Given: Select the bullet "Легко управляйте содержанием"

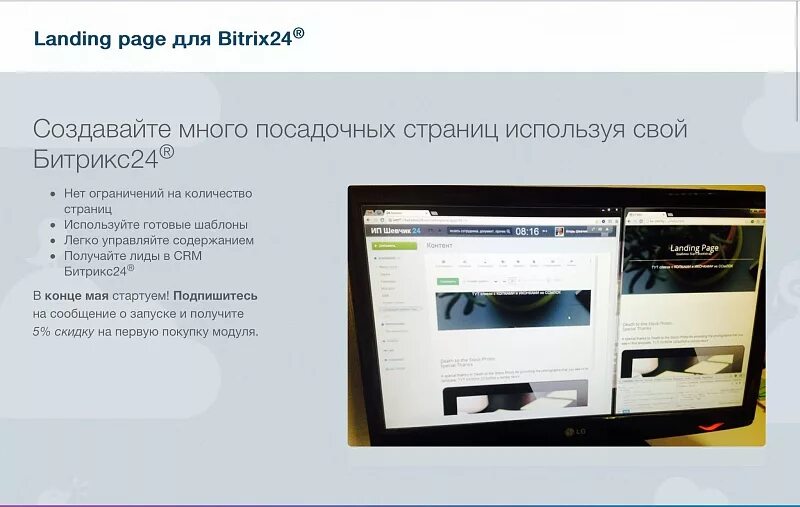Looking at the screenshot, I should tap(159, 240).
